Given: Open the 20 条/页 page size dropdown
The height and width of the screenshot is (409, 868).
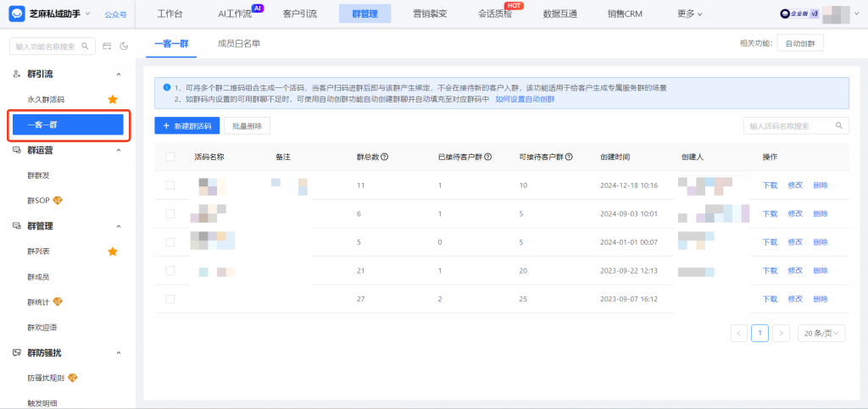Looking at the screenshot, I should 821,333.
